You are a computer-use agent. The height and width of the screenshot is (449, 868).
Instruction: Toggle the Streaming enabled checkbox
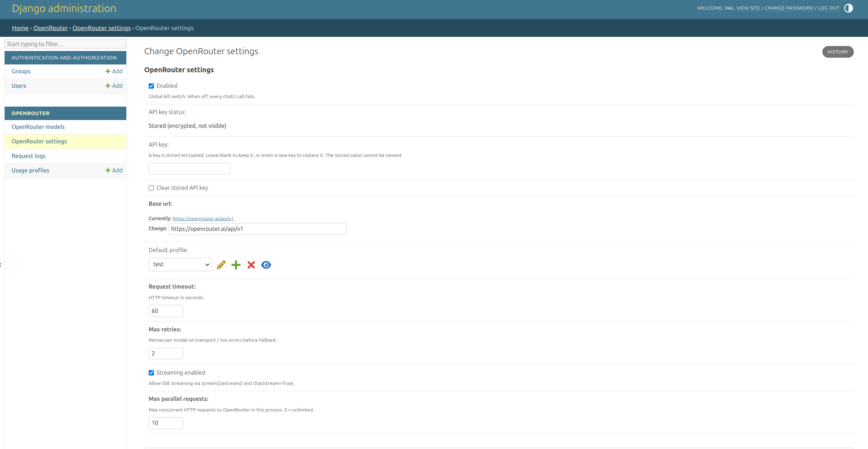point(151,373)
